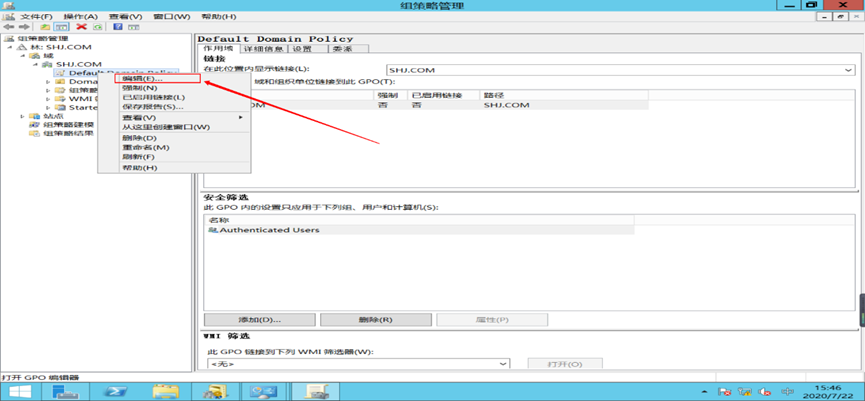The height and width of the screenshot is (401, 865).
Task: Choose 强制(N) in the context menu
Action: (174, 88)
